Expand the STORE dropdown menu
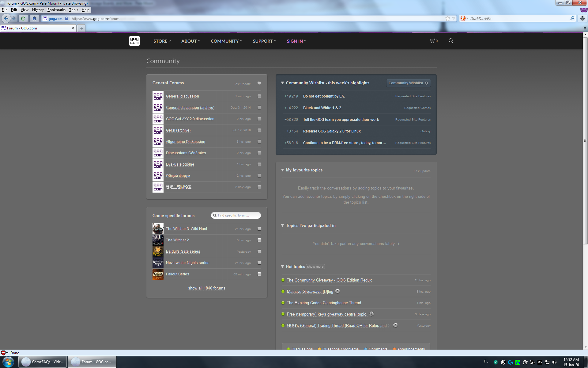This screenshot has height=368, width=588. pyautogui.click(x=162, y=41)
